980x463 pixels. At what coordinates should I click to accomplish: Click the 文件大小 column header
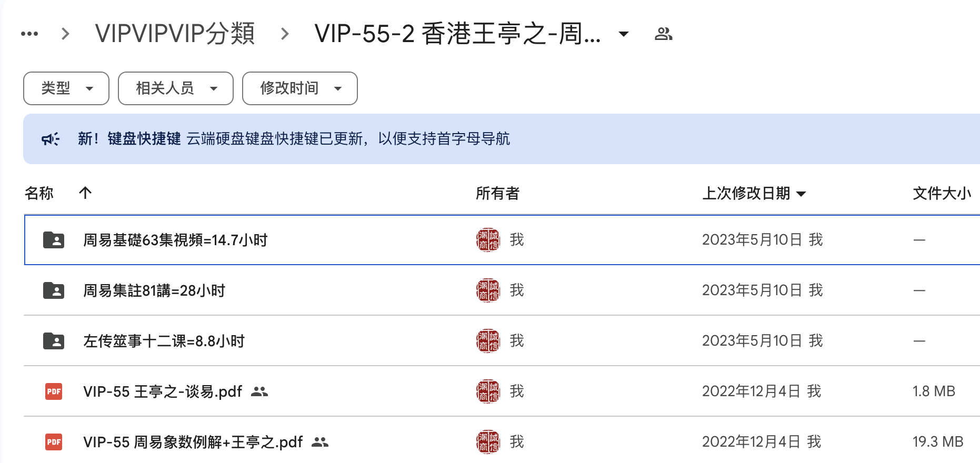point(942,193)
